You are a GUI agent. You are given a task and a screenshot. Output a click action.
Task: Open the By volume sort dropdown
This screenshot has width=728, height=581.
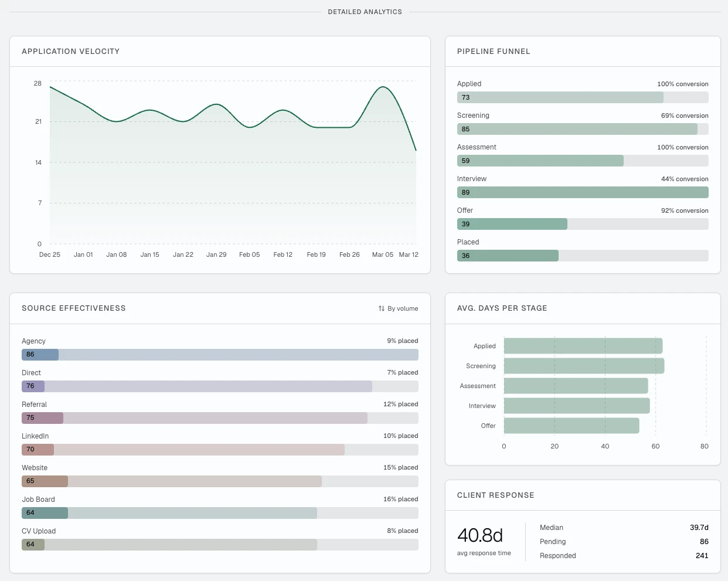[x=403, y=308]
